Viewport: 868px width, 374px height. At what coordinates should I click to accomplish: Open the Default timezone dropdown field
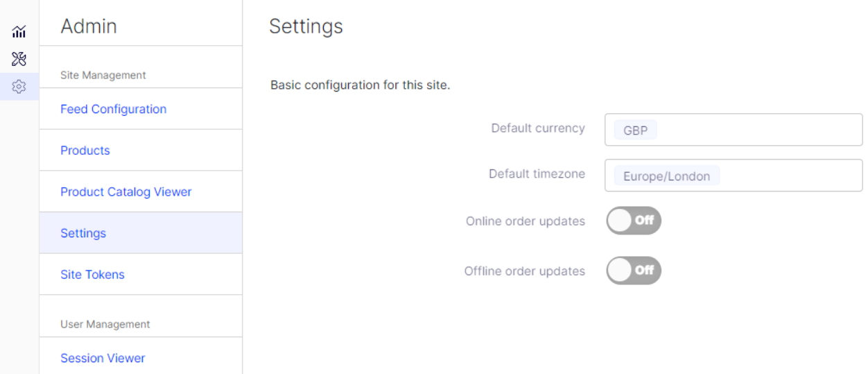[734, 176]
